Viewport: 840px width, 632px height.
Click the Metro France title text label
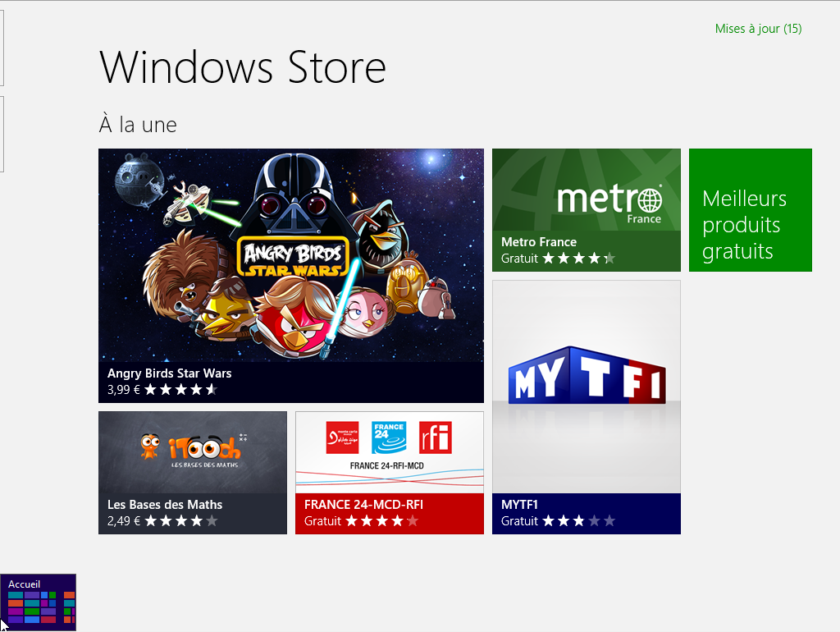click(538, 242)
